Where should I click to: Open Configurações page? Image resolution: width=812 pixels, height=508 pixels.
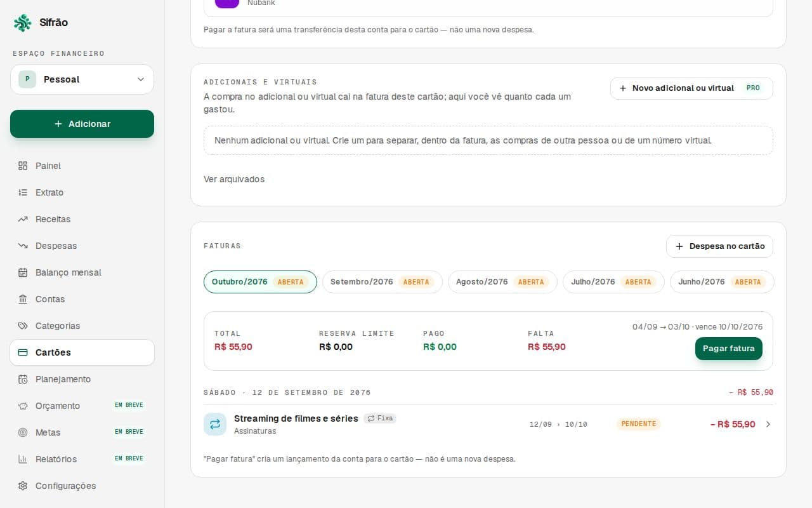[x=82, y=486]
